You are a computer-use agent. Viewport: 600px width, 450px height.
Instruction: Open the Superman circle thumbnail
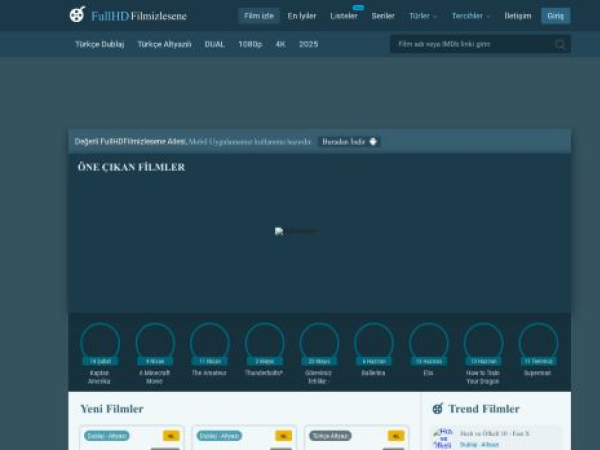click(538, 342)
